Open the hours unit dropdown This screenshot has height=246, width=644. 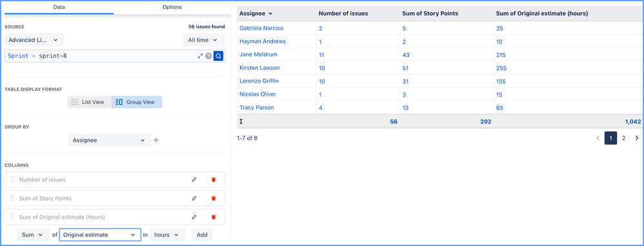(x=168, y=235)
